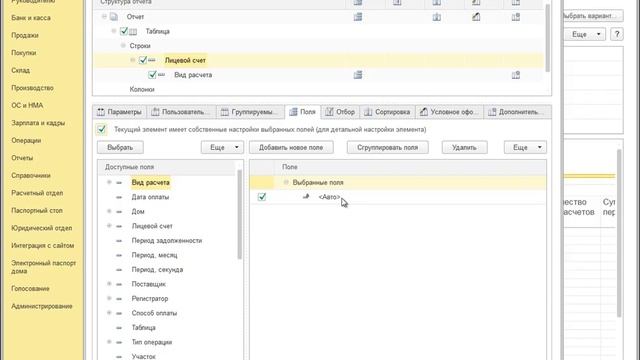Click Сгруппировать поля button
This screenshot has width=640, height=360.
pyautogui.click(x=387, y=147)
